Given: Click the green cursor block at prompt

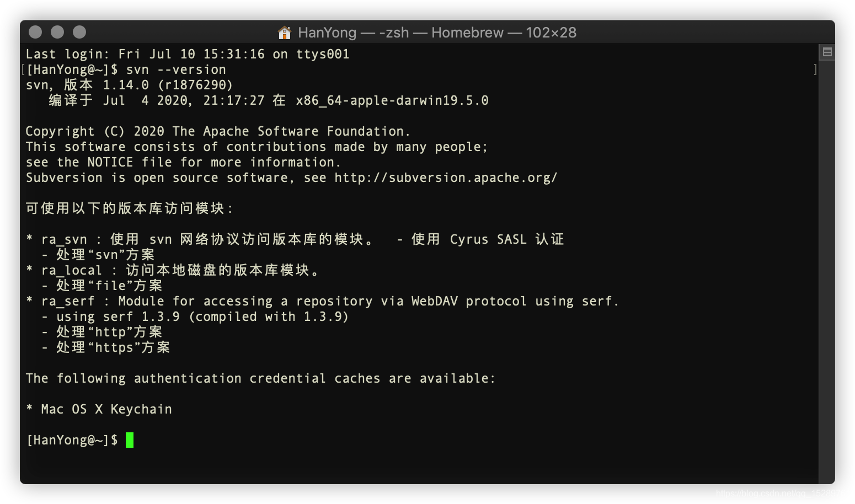Looking at the screenshot, I should click(130, 440).
